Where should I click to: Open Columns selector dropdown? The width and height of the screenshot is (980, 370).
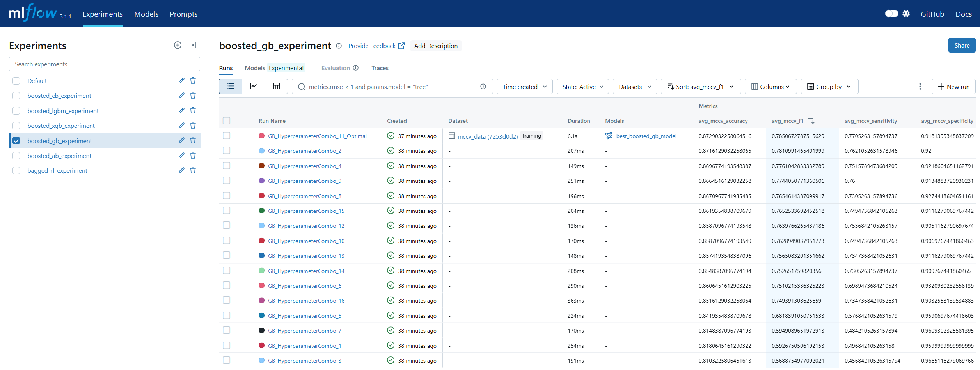tap(771, 87)
